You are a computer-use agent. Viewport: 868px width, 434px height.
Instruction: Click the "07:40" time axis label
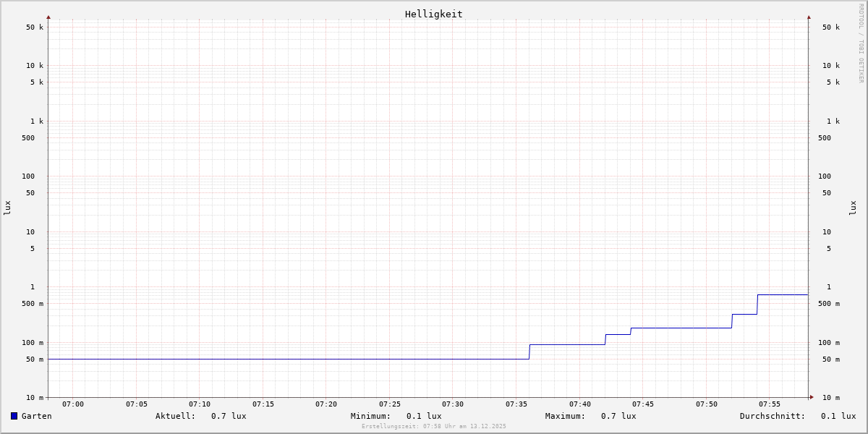tap(580, 404)
